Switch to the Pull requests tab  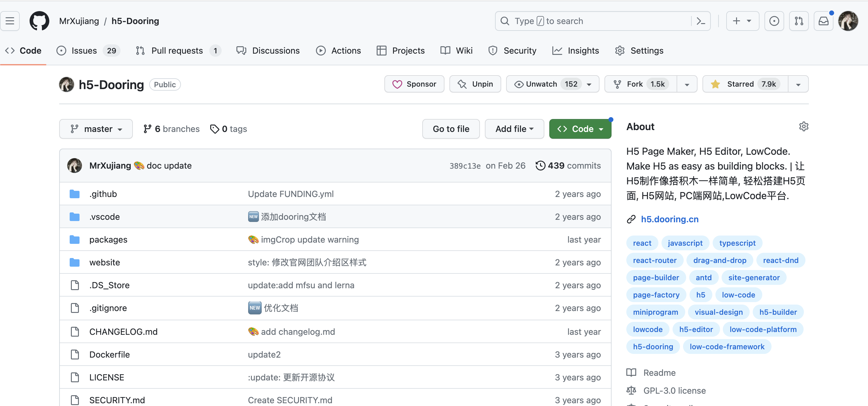(x=178, y=51)
